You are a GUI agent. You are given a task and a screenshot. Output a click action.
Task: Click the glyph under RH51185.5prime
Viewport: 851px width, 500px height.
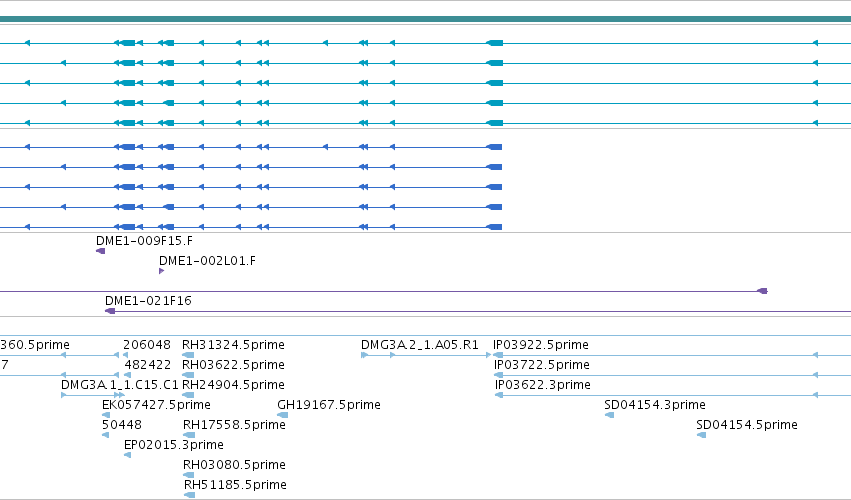190,495
